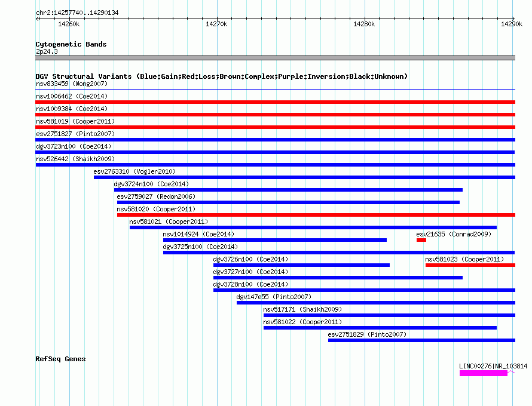Image resolution: width=532 pixels, height=406 pixels.
Task: Click the nsv581023 (Cooper2011) red bar
Action: [x=470, y=265]
